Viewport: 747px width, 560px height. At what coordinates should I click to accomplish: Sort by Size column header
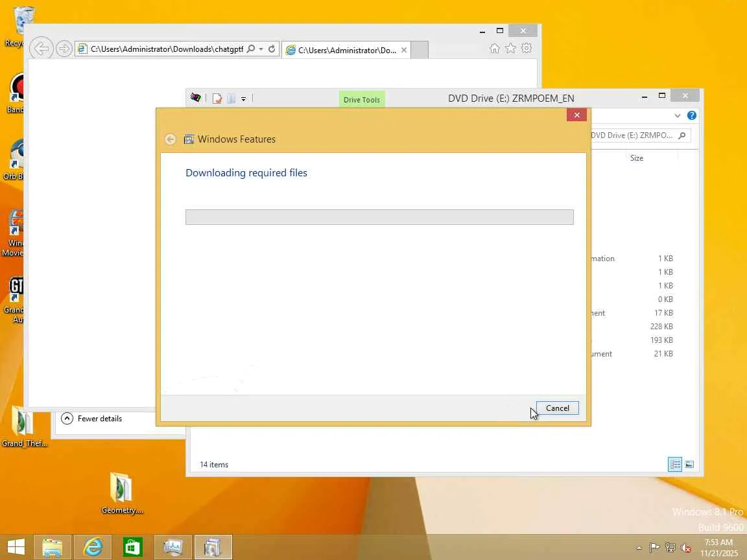pos(637,158)
